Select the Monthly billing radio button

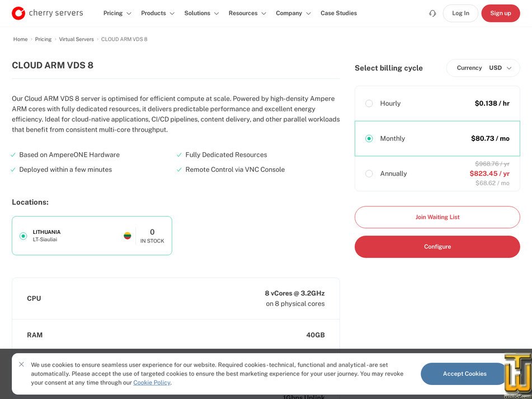(369, 138)
